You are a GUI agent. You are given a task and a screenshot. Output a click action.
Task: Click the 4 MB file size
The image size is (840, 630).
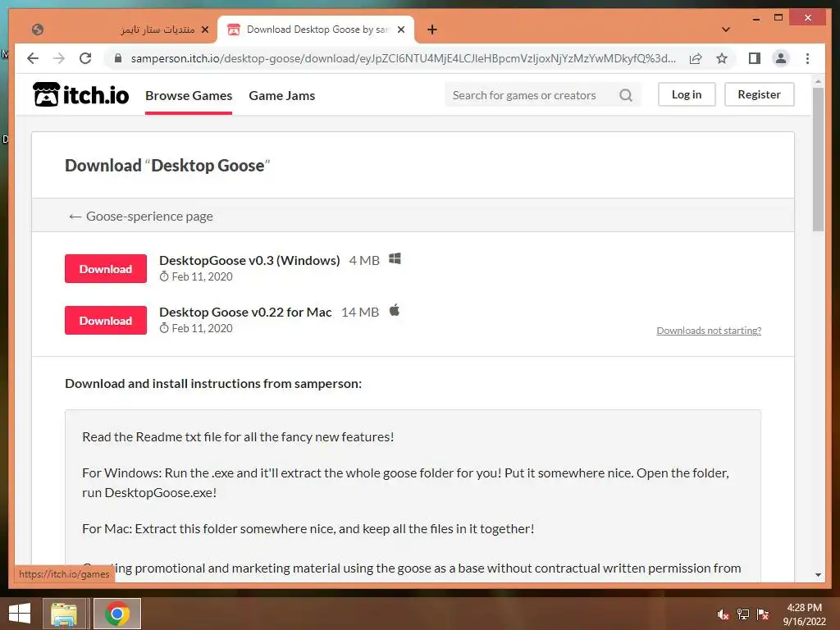tap(364, 260)
